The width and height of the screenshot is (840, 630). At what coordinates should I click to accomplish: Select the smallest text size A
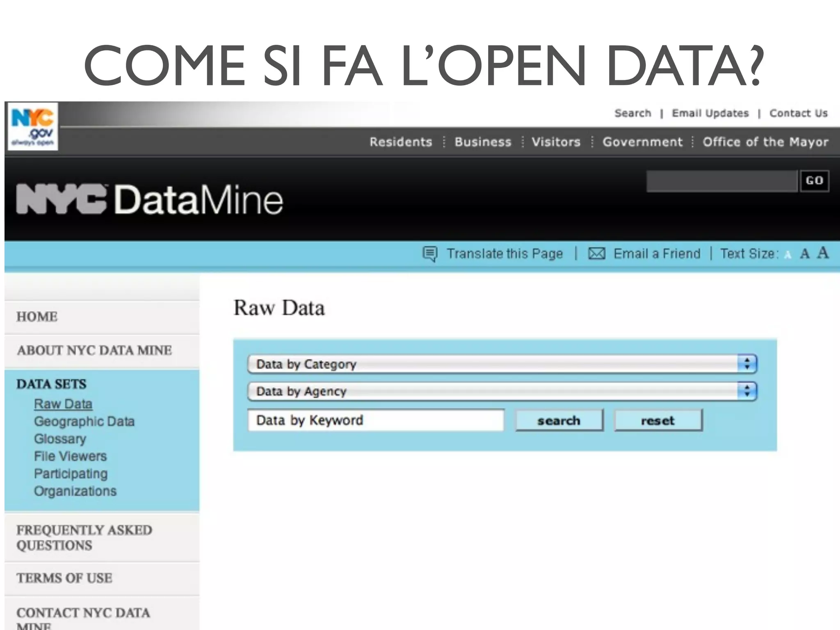787,255
